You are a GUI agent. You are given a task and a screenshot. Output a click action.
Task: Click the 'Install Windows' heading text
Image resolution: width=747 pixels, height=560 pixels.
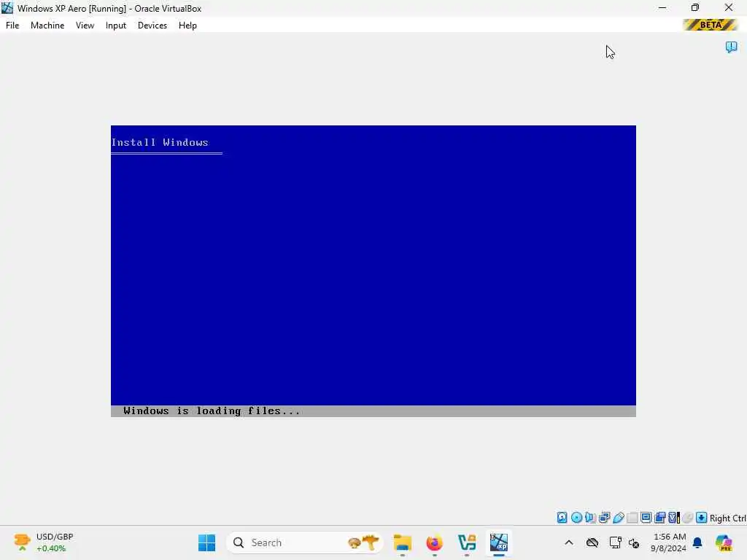click(x=160, y=142)
